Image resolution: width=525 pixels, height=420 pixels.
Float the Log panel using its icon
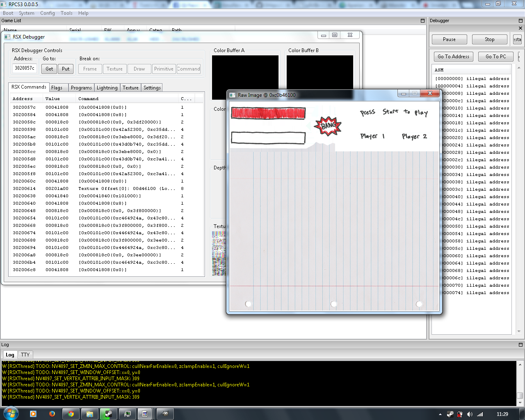tap(520, 345)
